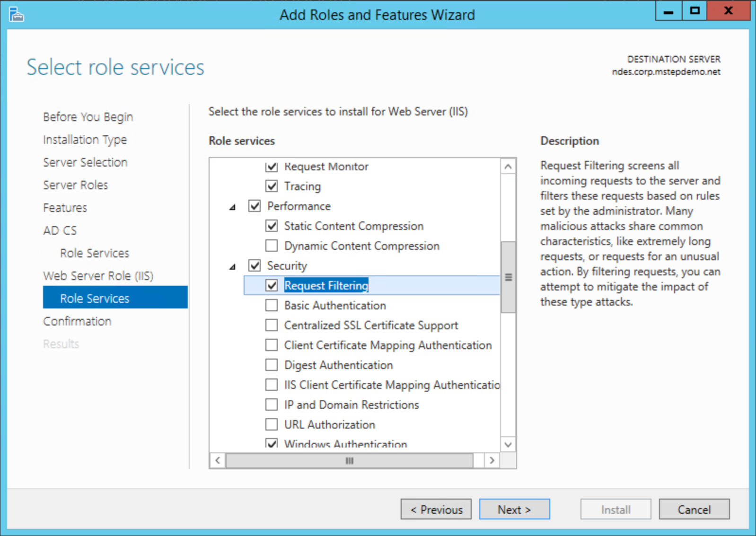Enable Basic Authentication checkbox

(x=272, y=306)
